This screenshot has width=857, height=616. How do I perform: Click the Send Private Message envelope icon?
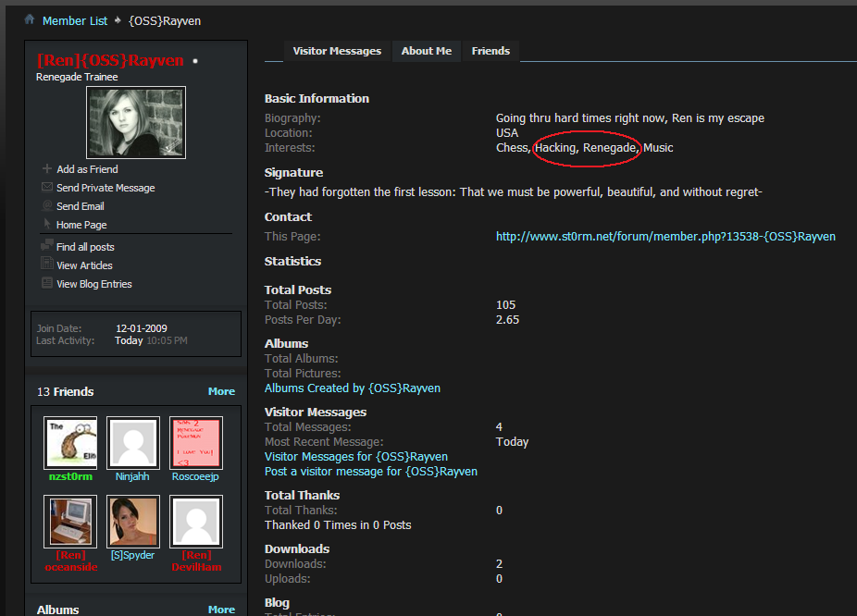47,188
